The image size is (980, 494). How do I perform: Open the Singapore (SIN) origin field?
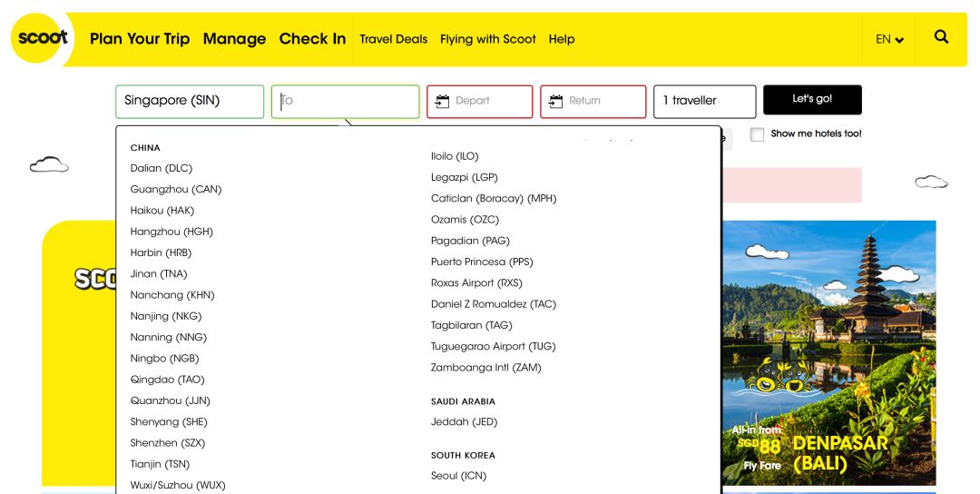[189, 101]
